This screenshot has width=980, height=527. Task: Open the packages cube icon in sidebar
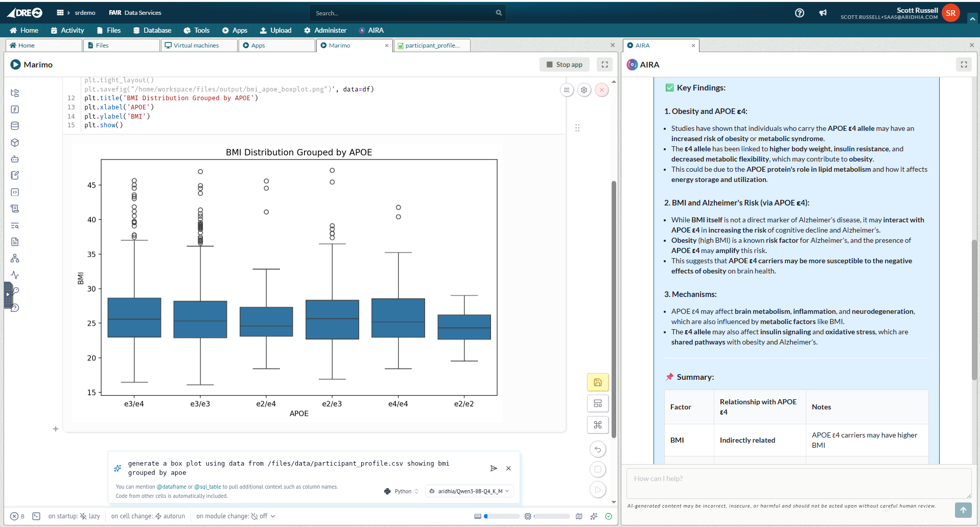15,143
